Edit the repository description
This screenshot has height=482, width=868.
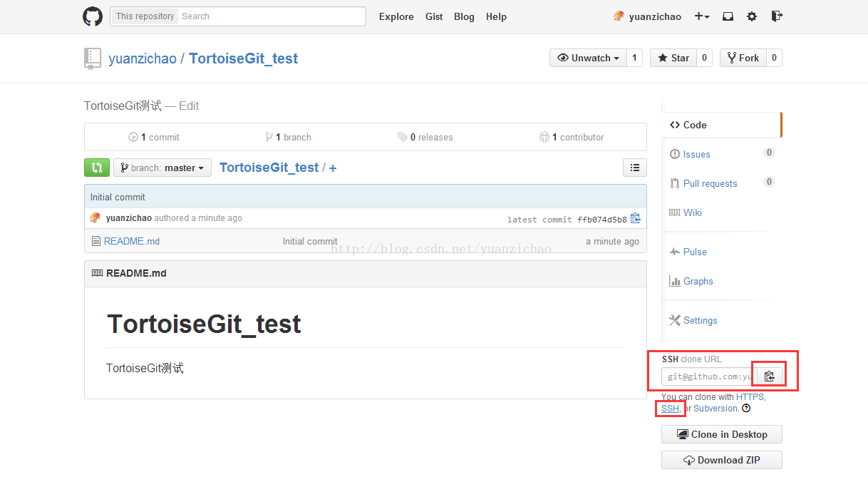[x=189, y=106]
